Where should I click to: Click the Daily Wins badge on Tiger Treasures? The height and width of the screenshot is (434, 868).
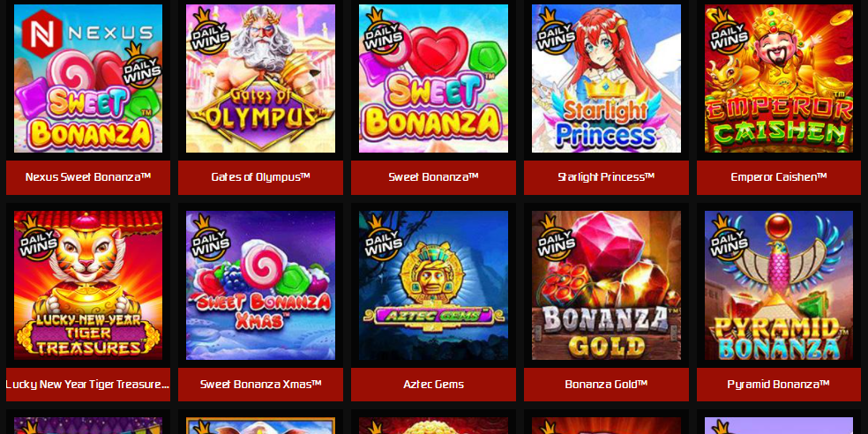(36, 238)
